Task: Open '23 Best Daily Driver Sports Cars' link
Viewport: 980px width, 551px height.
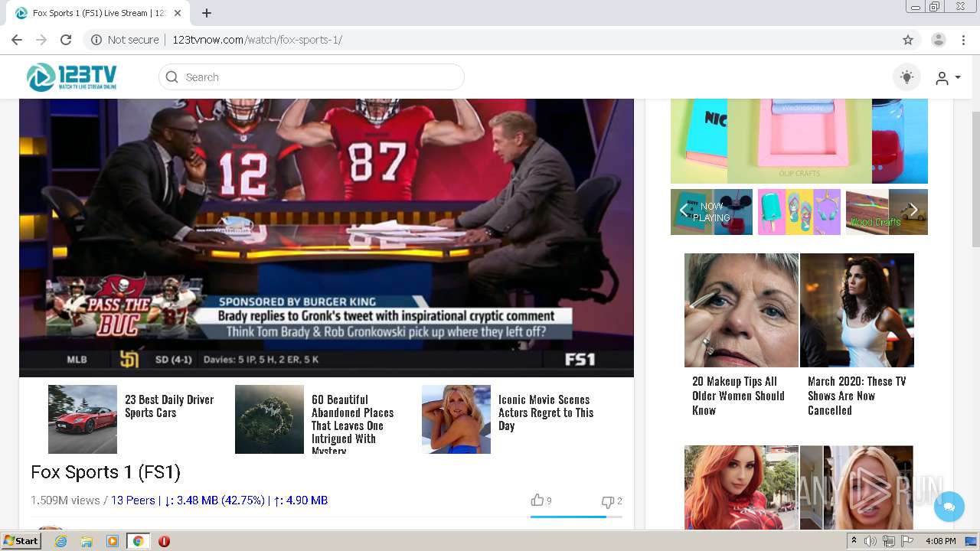Action: tap(169, 406)
